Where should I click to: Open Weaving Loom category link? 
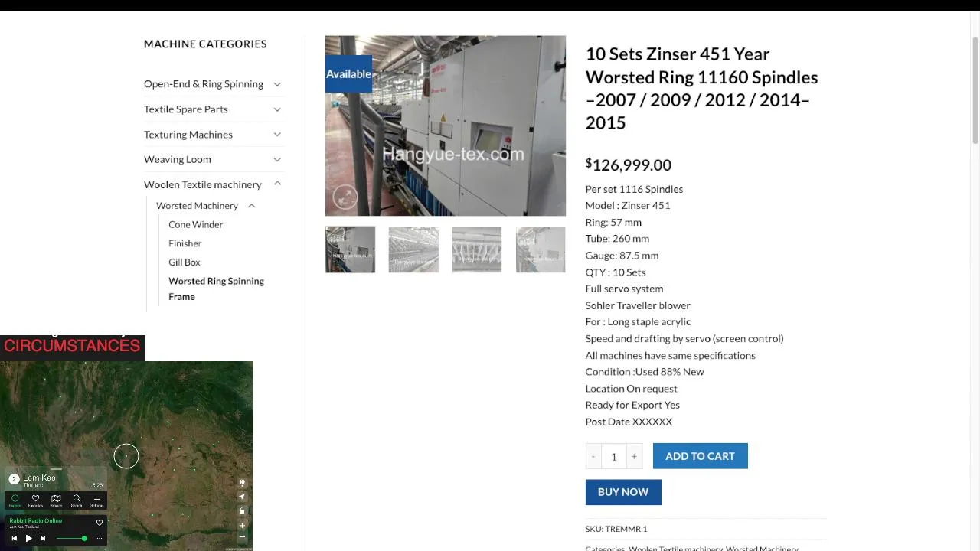[178, 159]
